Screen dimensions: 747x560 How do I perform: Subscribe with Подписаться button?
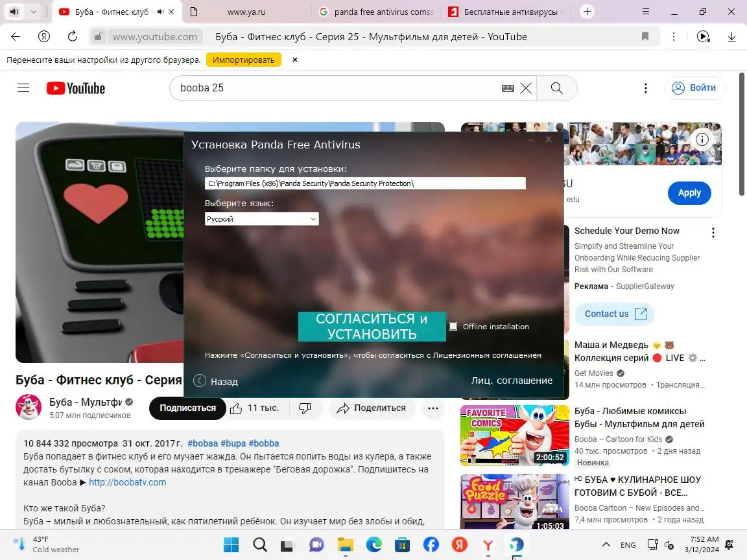[187, 408]
